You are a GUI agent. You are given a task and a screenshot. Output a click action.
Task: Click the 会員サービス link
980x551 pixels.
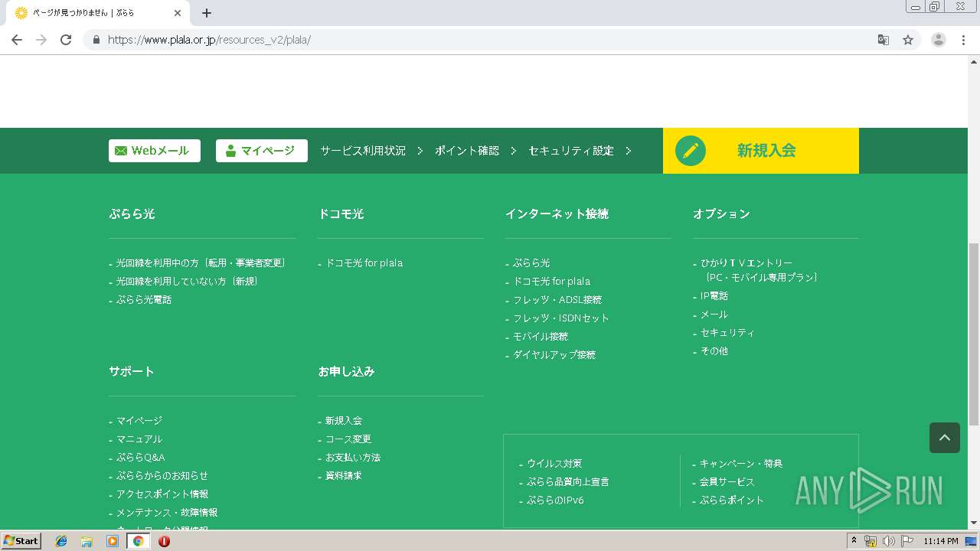[x=727, y=481]
